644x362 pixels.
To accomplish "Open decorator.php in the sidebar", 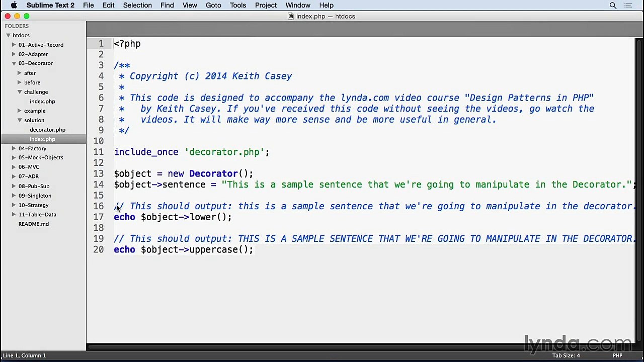I will click(x=47, y=130).
